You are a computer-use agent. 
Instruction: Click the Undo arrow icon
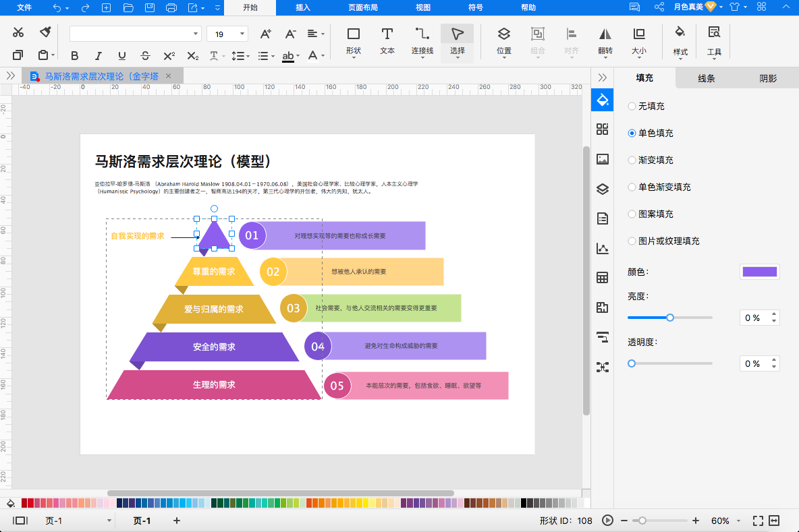[57, 7]
